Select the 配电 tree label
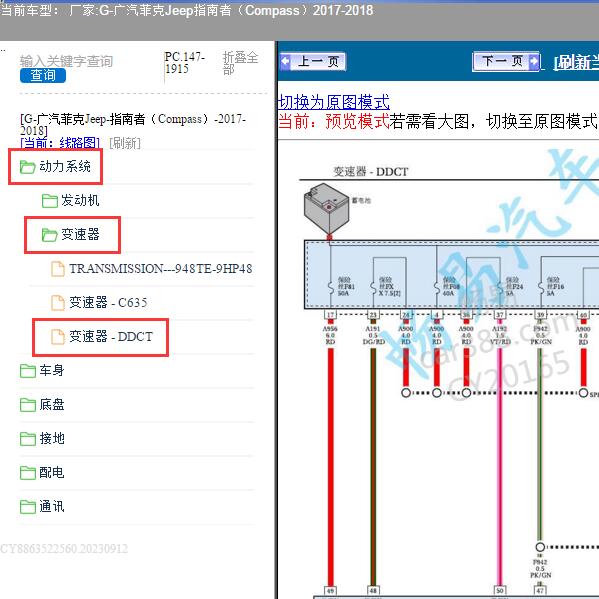This screenshot has width=599, height=599. coord(52,473)
